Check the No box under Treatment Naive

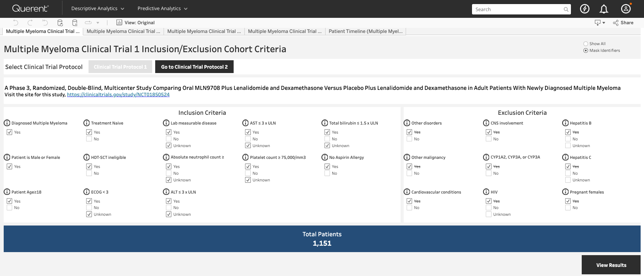click(x=89, y=139)
